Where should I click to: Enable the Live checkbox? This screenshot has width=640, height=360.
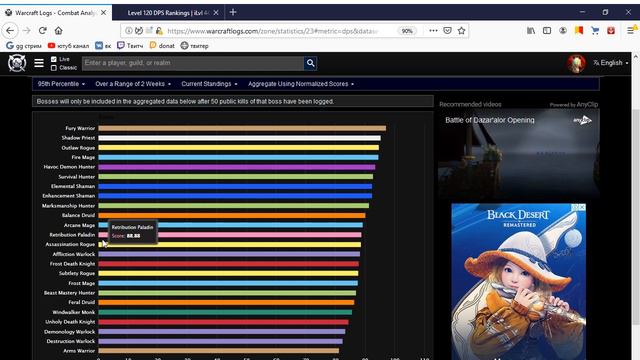[54, 59]
